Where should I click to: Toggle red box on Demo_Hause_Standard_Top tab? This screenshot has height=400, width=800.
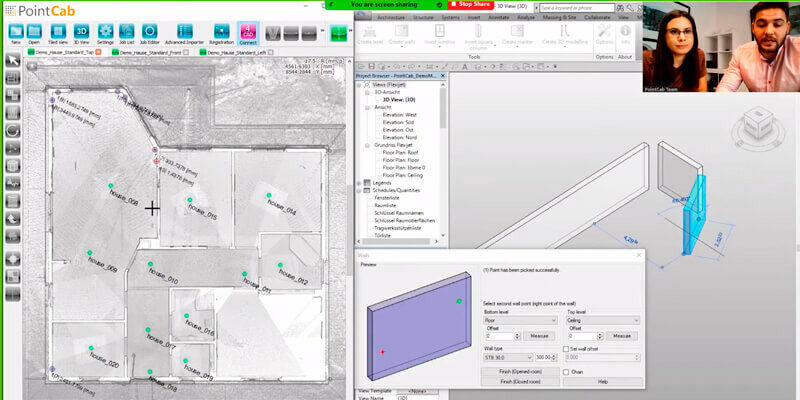coord(98,52)
